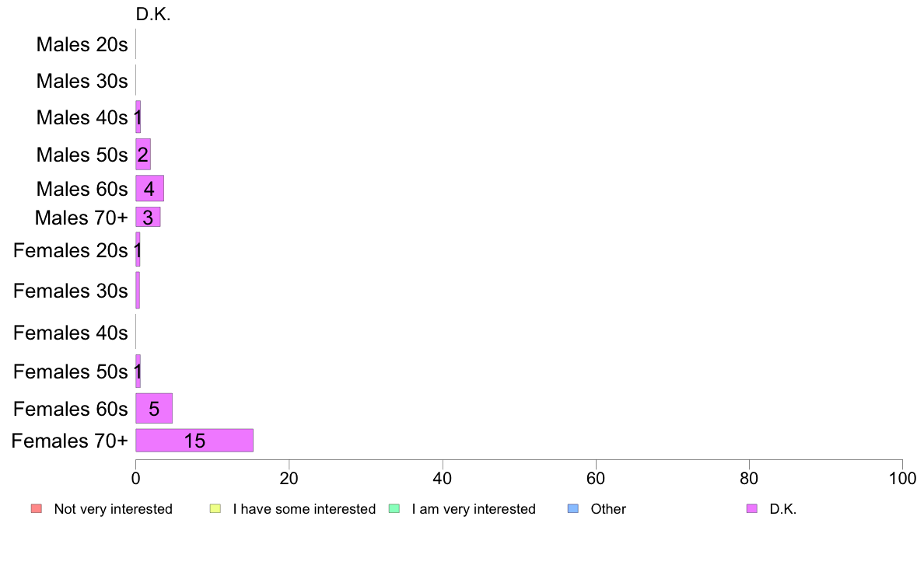Image resolution: width=924 pixels, height=572 pixels.
Task: Select the Males 50s bar labeled 2
Action: point(143,155)
